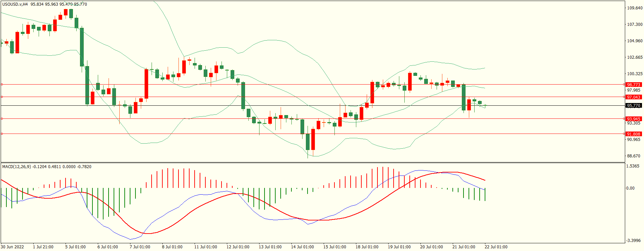Click the 88.670 value on price axis
The width and height of the screenshot is (644, 251).
634,156
